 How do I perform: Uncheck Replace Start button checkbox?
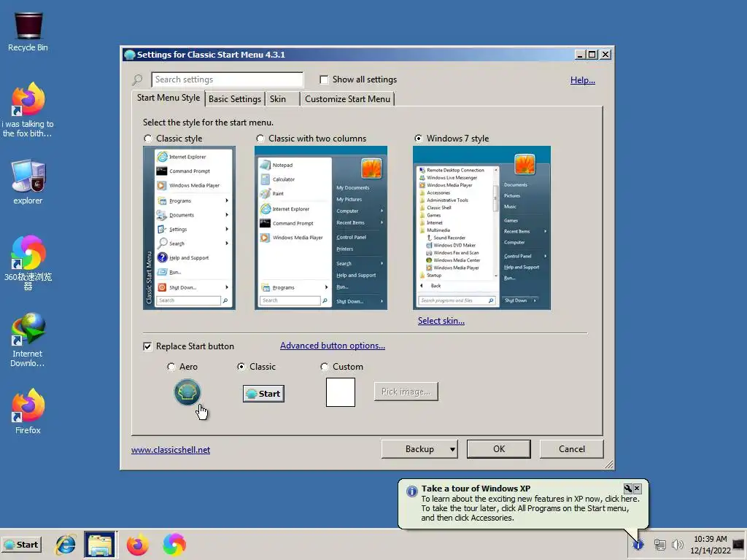pos(147,346)
